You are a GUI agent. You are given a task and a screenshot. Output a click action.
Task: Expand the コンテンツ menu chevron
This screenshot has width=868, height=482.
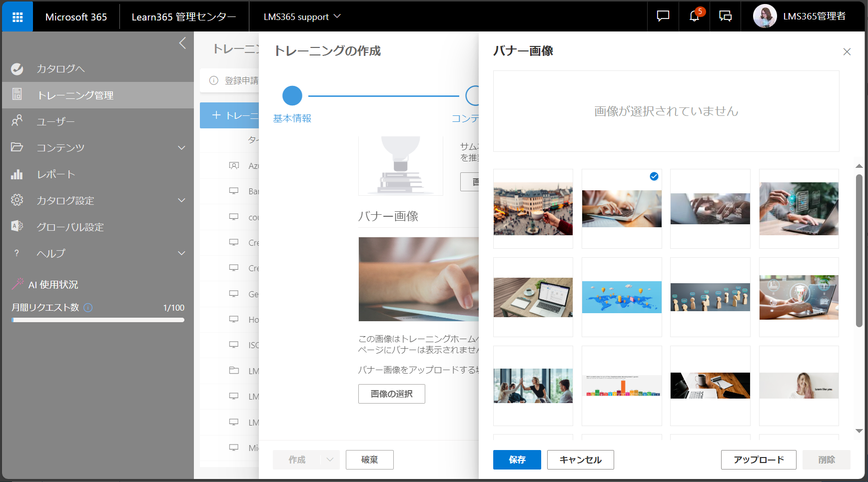[x=181, y=147]
